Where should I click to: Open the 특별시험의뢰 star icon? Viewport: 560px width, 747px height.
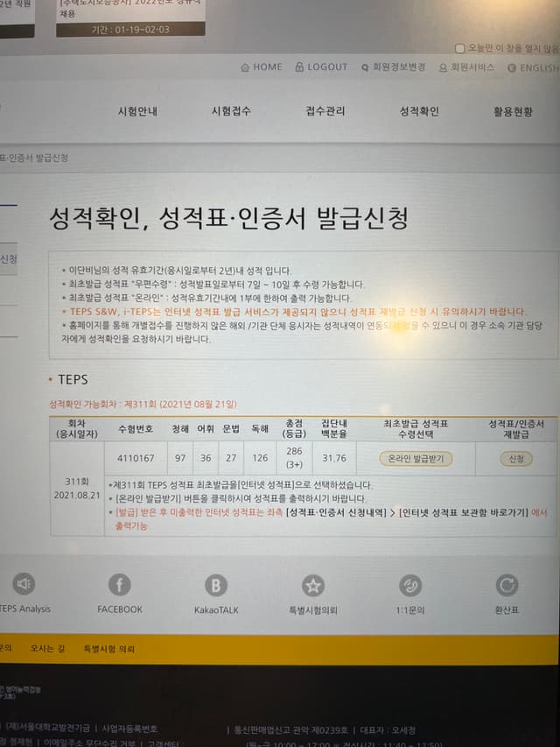tap(313, 586)
